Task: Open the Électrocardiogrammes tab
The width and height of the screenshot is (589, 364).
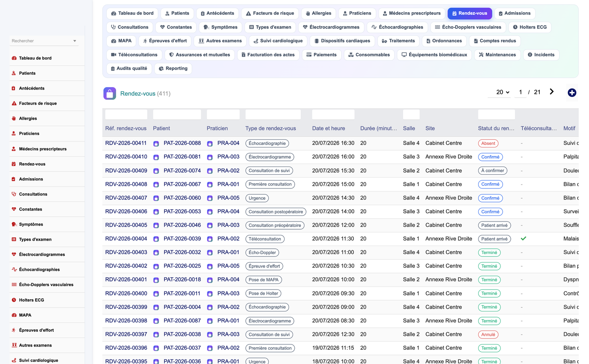Action: click(x=331, y=27)
